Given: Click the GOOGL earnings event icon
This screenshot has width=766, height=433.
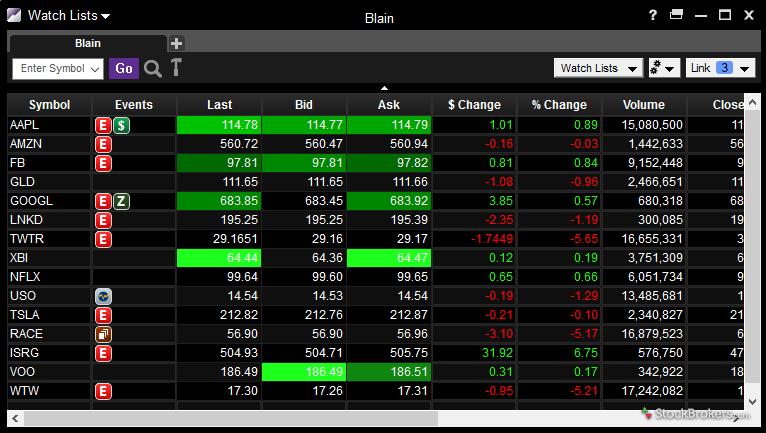Looking at the screenshot, I should (103, 201).
